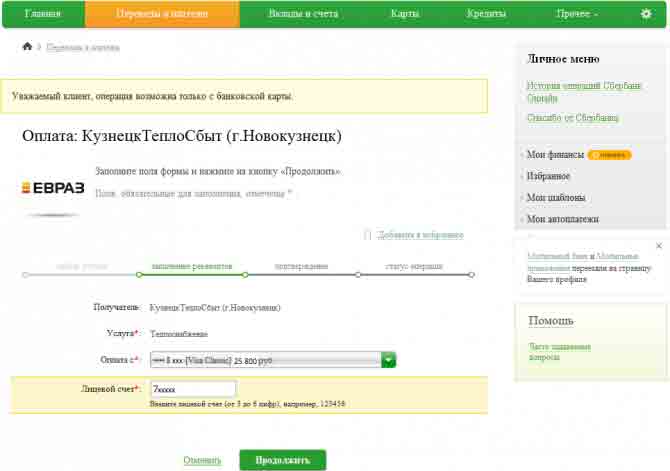Expand the Прочее menu
The height and width of the screenshot is (471, 670).
pyautogui.click(x=576, y=14)
